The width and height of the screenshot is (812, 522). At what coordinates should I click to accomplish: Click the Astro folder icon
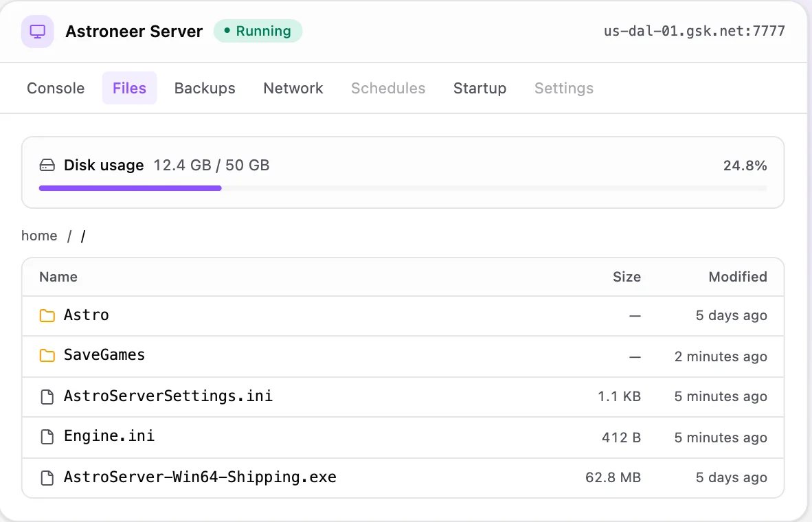[x=47, y=315]
